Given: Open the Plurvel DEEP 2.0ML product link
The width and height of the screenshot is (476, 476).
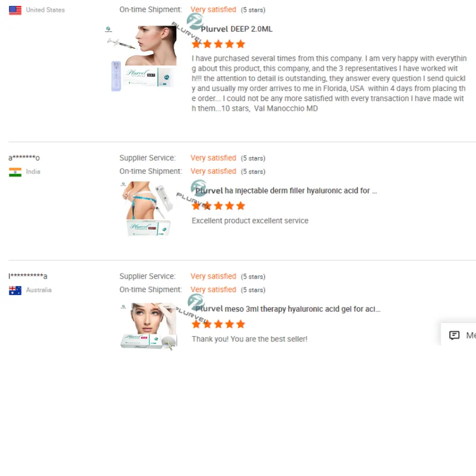Looking at the screenshot, I should pyautogui.click(x=236, y=29).
